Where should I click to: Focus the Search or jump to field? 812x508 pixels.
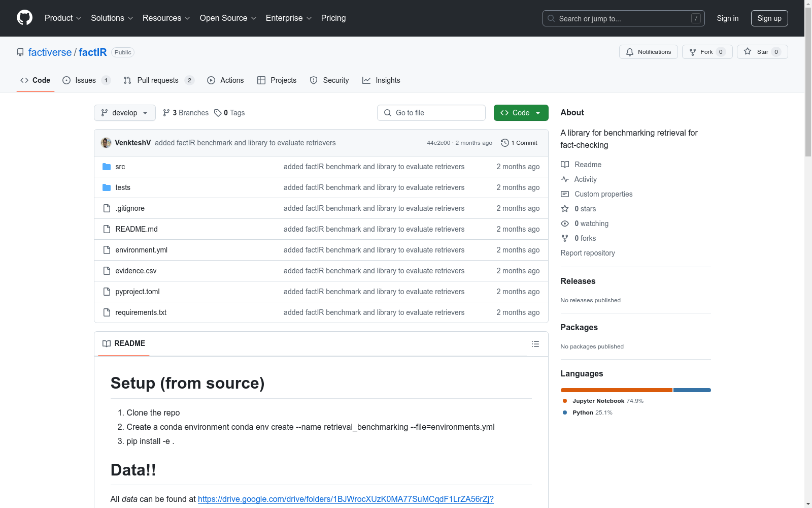(x=624, y=18)
